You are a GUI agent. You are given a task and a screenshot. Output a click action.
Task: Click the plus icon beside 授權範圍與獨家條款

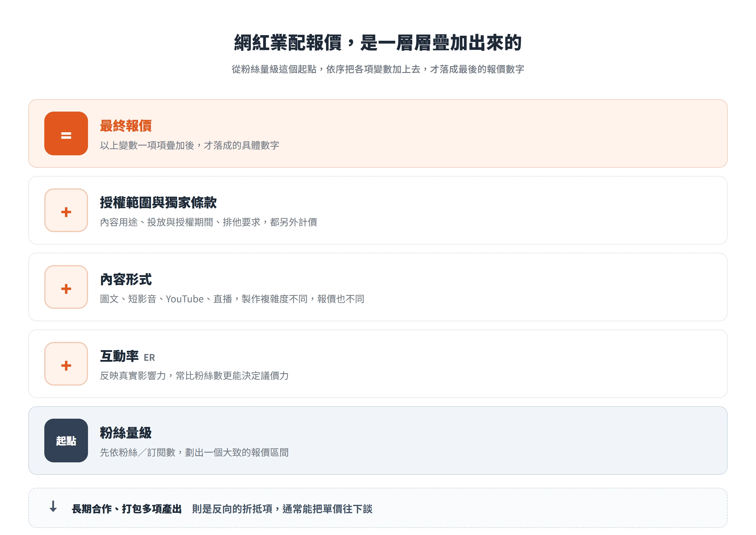coord(66,210)
